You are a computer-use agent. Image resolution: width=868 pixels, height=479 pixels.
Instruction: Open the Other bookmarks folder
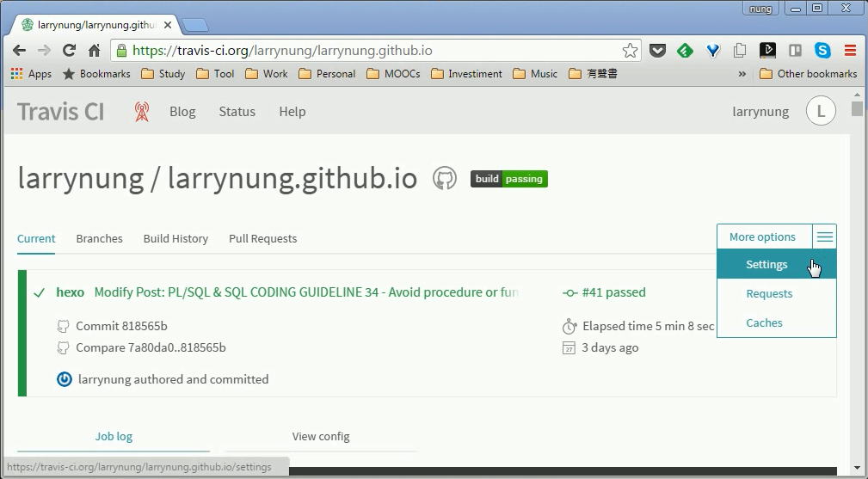point(809,74)
